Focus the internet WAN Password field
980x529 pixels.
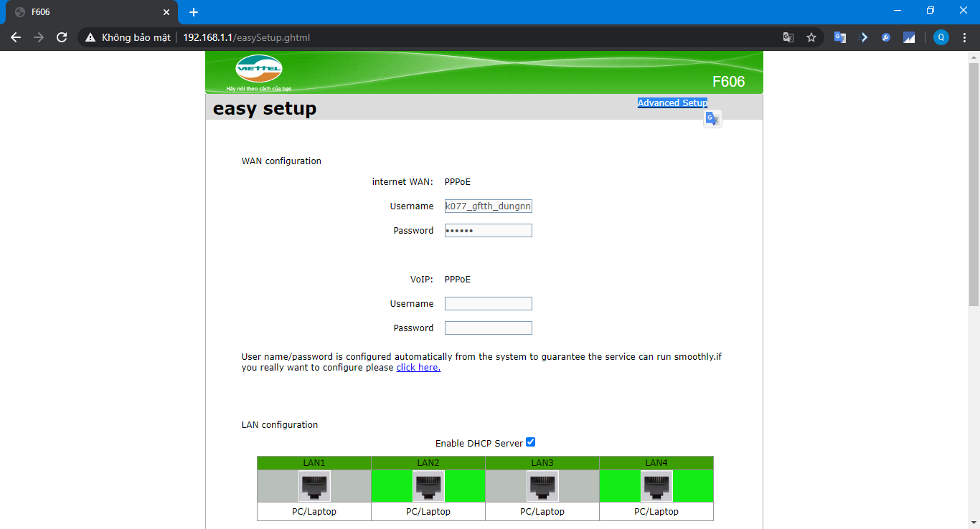tap(489, 230)
